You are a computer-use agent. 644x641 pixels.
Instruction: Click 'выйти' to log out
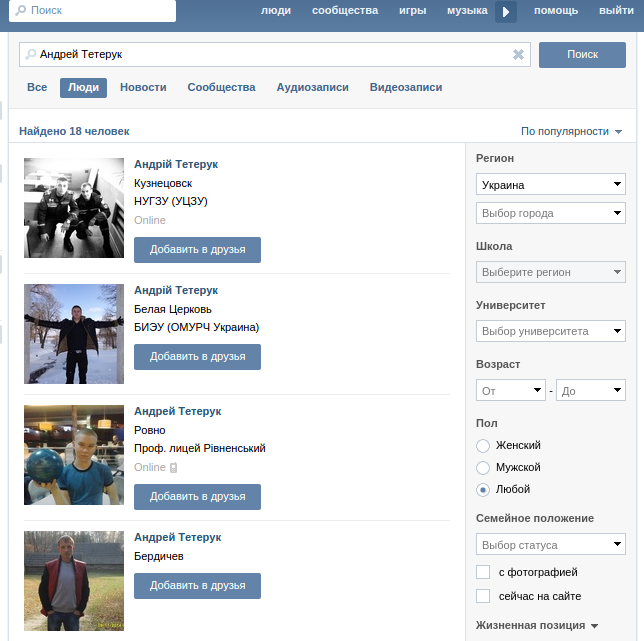tap(616, 11)
